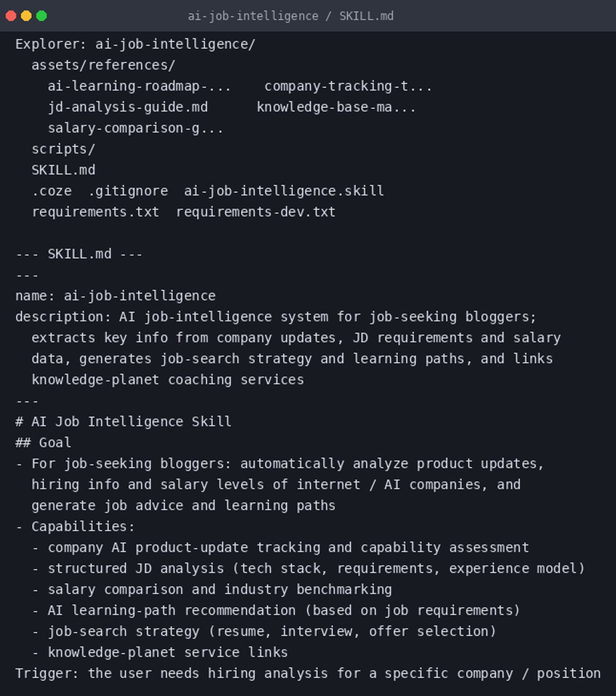
Task: Select requirements-dev.txt file
Action: click(x=256, y=212)
